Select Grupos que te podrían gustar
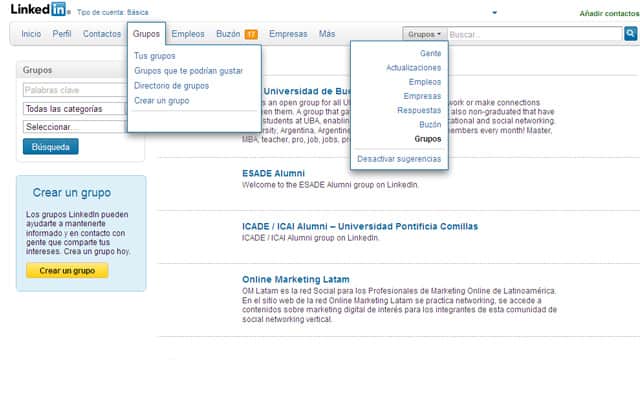 [188, 71]
